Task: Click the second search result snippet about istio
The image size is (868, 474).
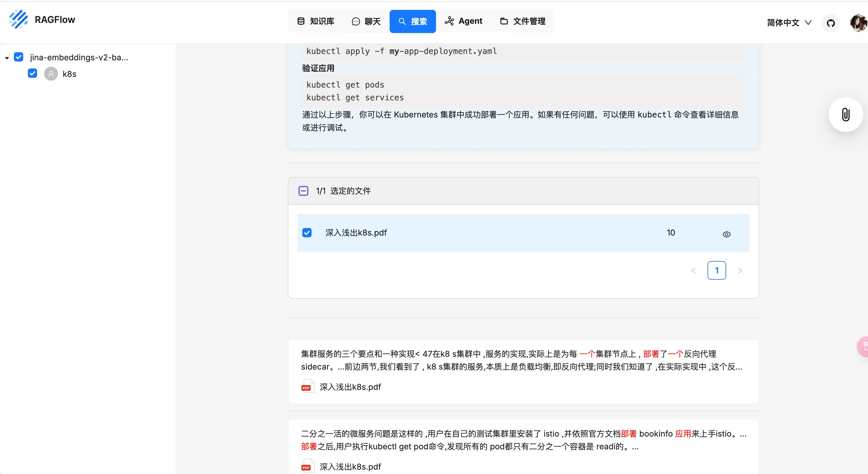Action: (524, 440)
